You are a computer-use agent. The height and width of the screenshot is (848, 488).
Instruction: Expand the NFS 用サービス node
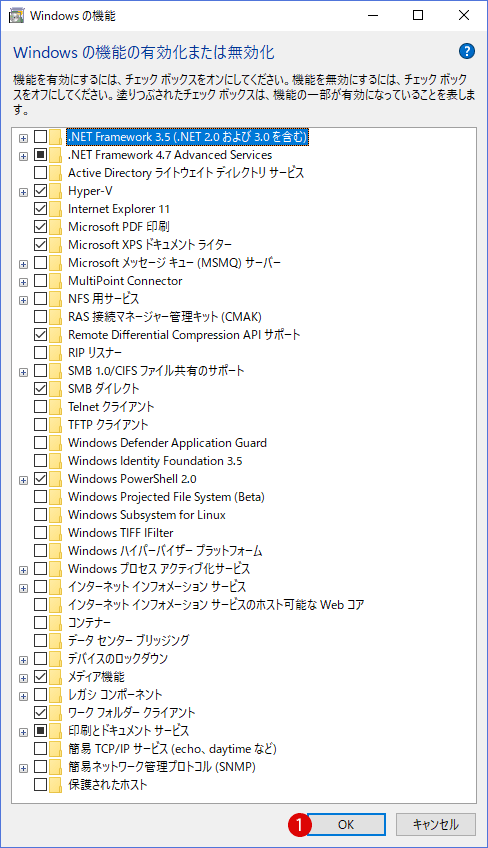(23, 300)
